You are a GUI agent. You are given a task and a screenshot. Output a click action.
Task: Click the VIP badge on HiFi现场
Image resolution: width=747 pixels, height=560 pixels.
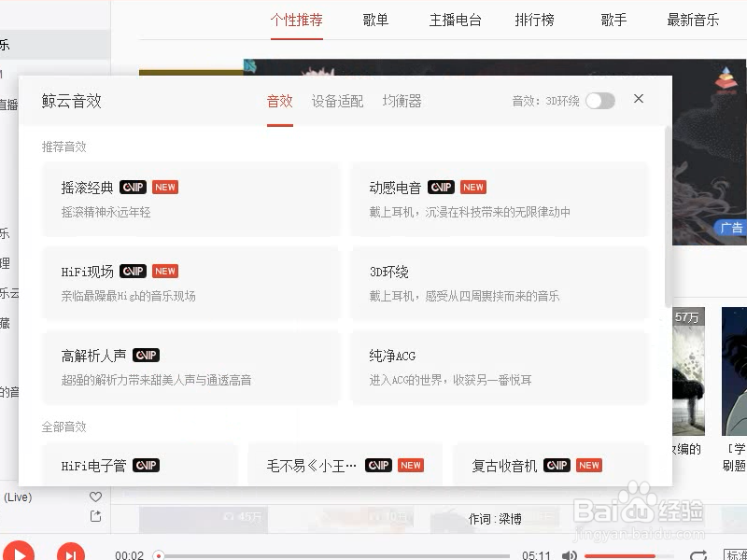133,271
